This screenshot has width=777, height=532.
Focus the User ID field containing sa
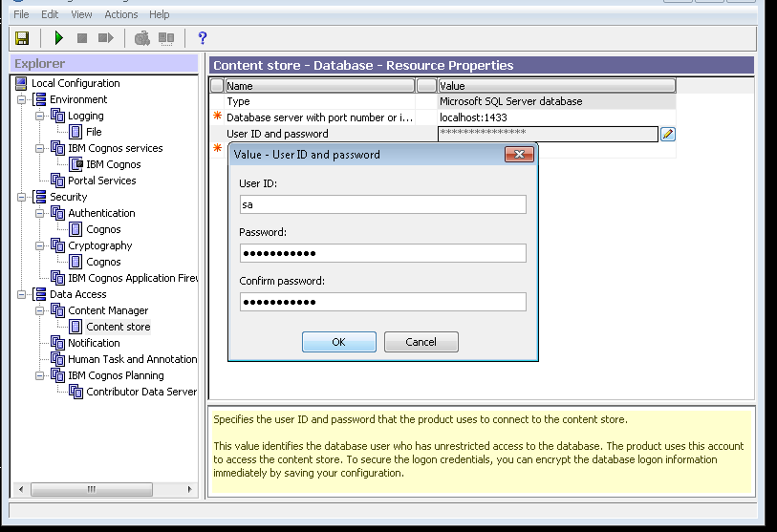pos(383,204)
